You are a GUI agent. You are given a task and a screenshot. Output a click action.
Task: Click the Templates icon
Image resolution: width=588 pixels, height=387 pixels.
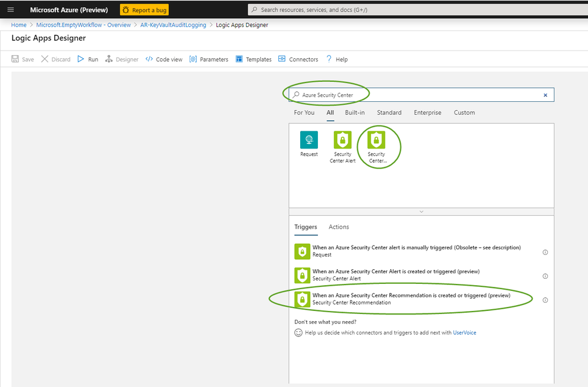point(239,59)
